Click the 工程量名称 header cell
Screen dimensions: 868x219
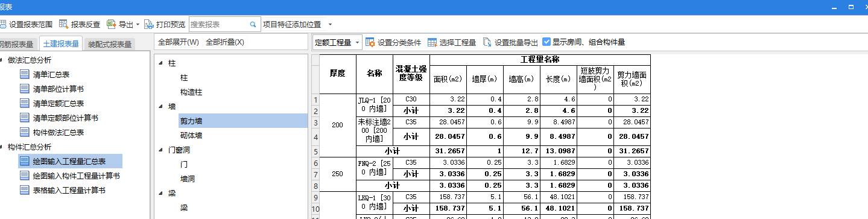[540, 60]
